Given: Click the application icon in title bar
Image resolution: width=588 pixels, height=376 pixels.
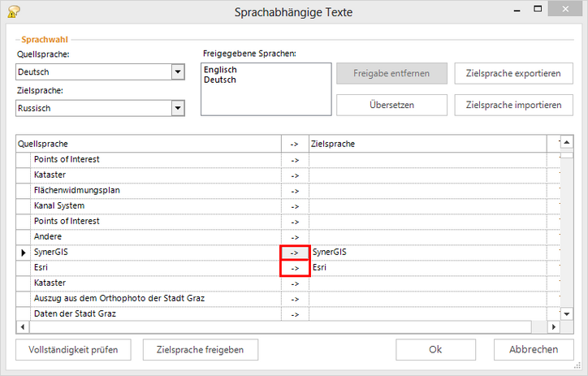Looking at the screenshot, I should (x=13, y=11).
